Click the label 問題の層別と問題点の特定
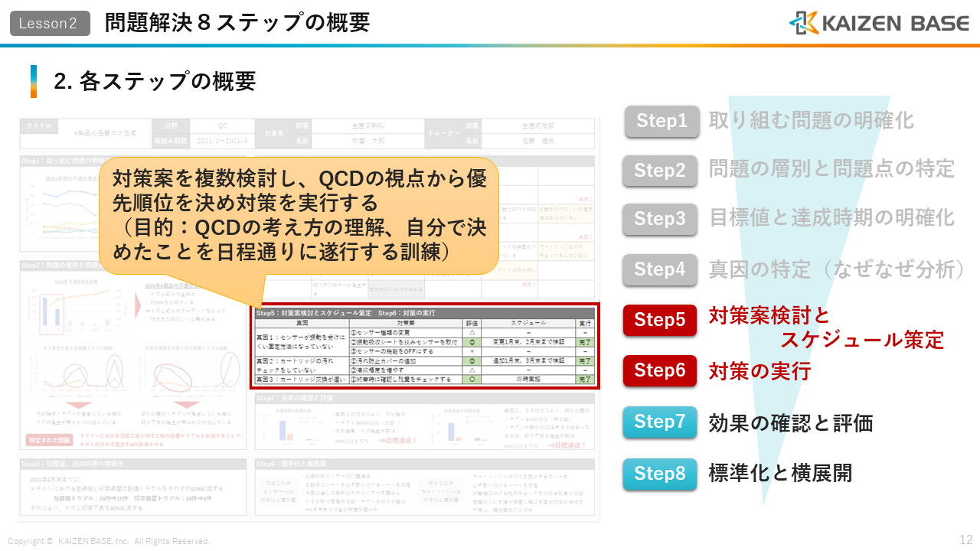The height and width of the screenshot is (551, 980). pos(831,168)
